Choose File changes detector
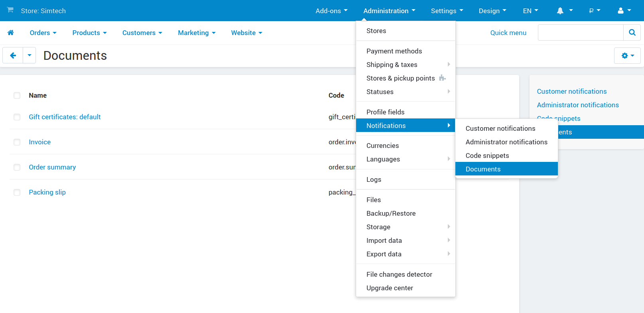Viewport: 644px width, 313px height. click(x=406, y=274)
